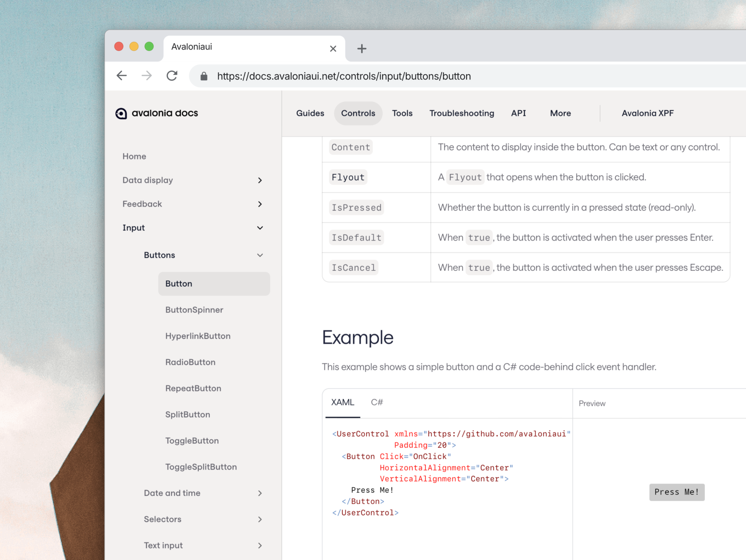
Task: Open the Guides section in the top nav
Action: coord(310,113)
